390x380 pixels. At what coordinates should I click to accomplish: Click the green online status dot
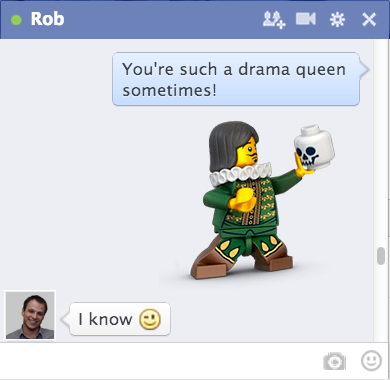pos(16,20)
